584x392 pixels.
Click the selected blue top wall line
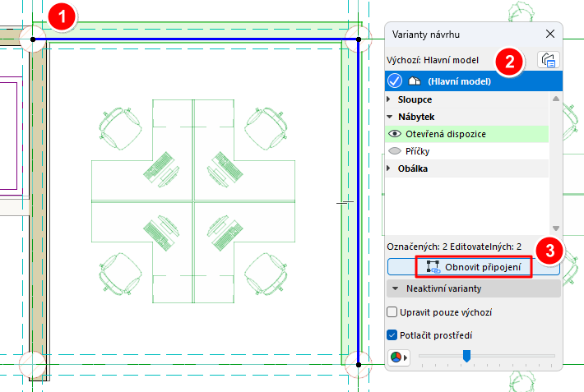click(x=196, y=39)
